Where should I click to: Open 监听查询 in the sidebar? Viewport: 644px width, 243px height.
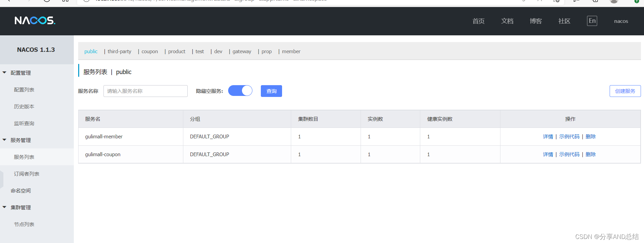pos(24,123)
